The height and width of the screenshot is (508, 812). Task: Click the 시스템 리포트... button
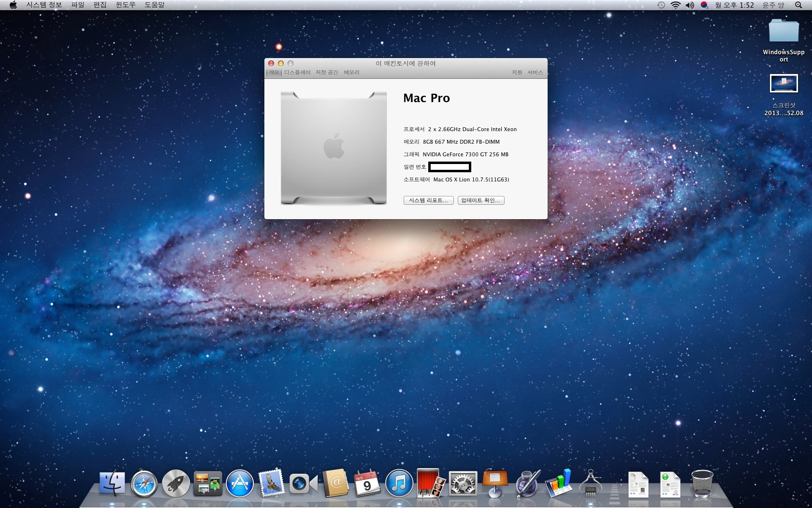click(x=428, y=200)
